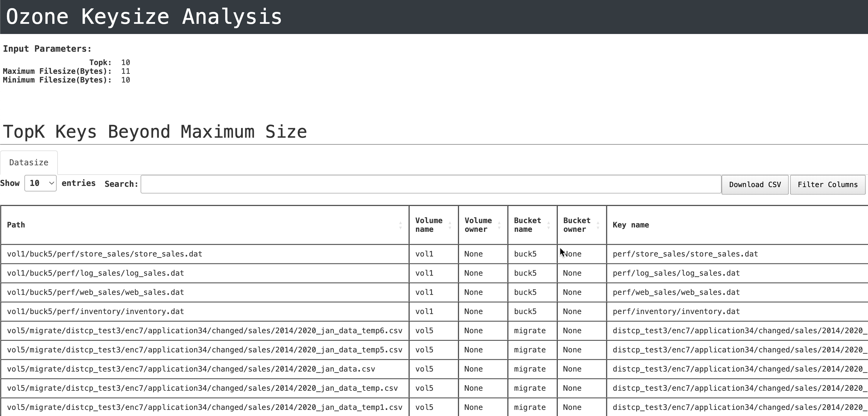
Task: Sort the table by Bucket name
Action: (x=527, y=225)
